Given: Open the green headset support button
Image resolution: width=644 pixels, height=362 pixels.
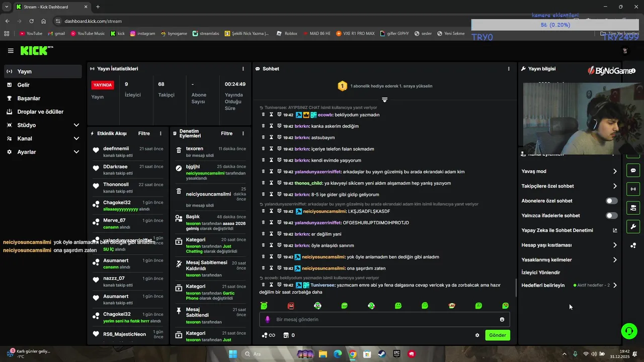Looking at the screenshot, I should pyautogui.click(x=629, y=330).
